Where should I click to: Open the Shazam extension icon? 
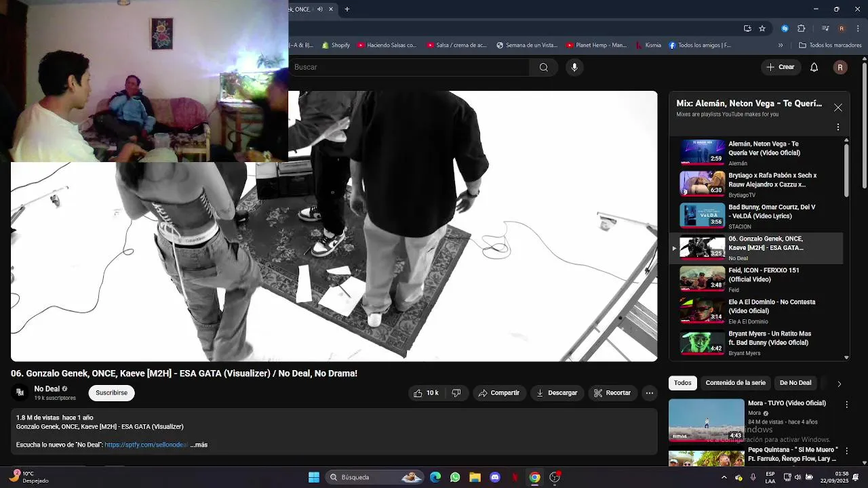point(785,28)
